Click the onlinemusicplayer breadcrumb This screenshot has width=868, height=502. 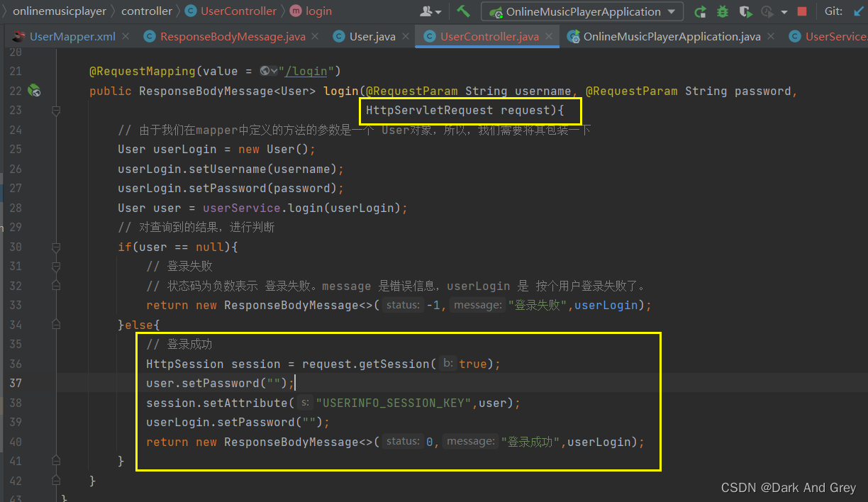[x=59, y=11]
